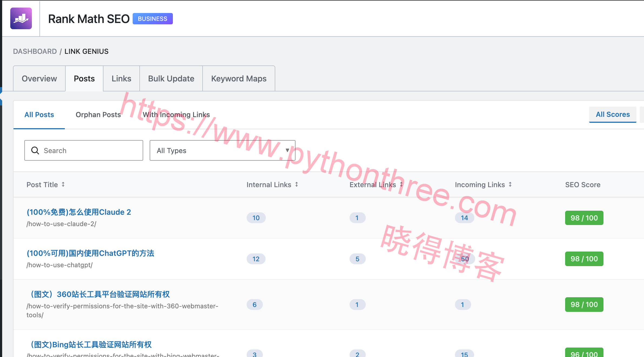Click LINK GENIUS breadcrumb text
This screenshot has width=644, height=357.
(86, 51)
